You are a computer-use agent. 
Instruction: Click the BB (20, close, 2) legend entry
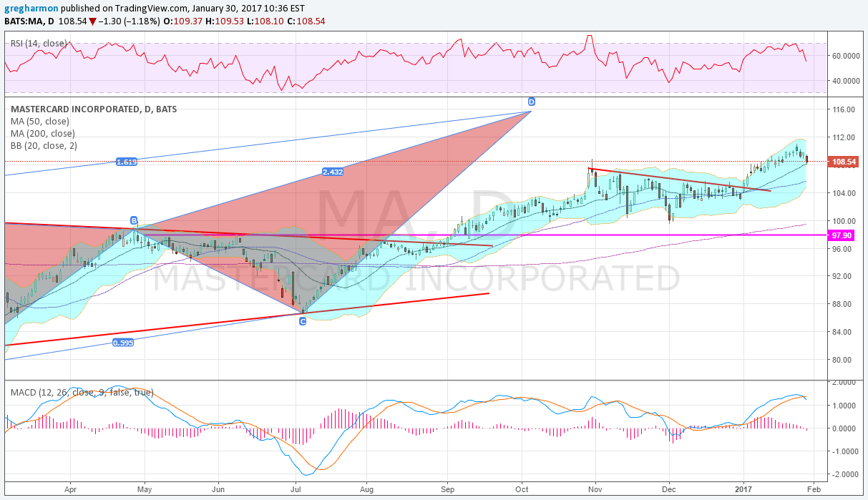pyautogui.click(x=44, y=146)
